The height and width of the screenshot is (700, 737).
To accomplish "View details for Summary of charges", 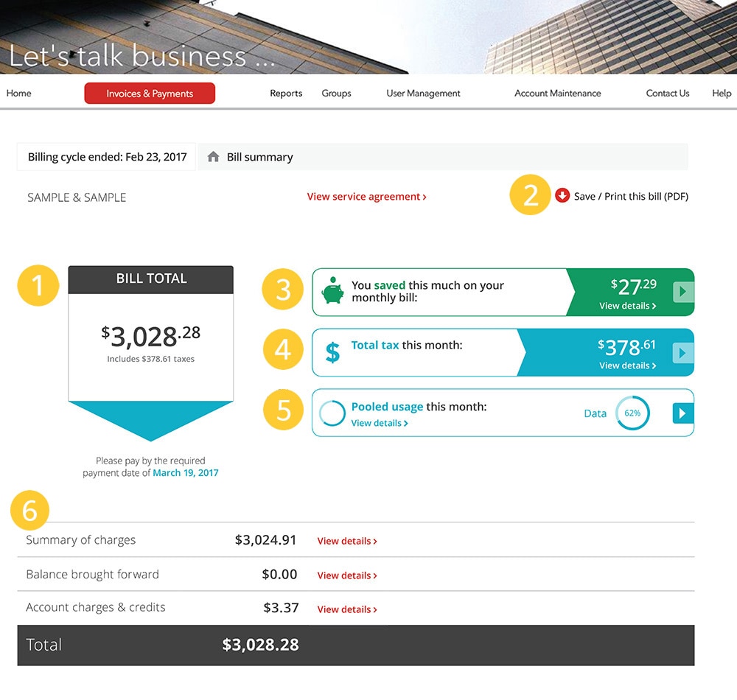I will pos(346,541).
